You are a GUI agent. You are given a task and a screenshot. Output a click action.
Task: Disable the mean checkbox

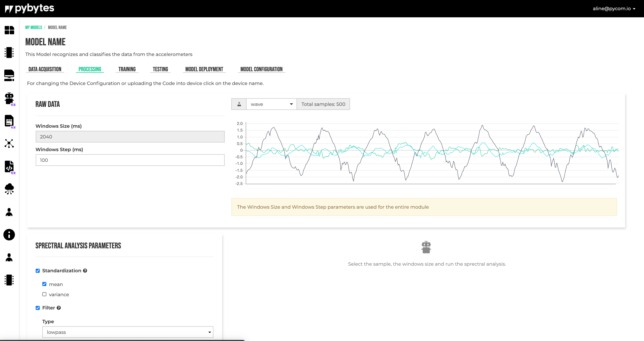coord(44,284)
